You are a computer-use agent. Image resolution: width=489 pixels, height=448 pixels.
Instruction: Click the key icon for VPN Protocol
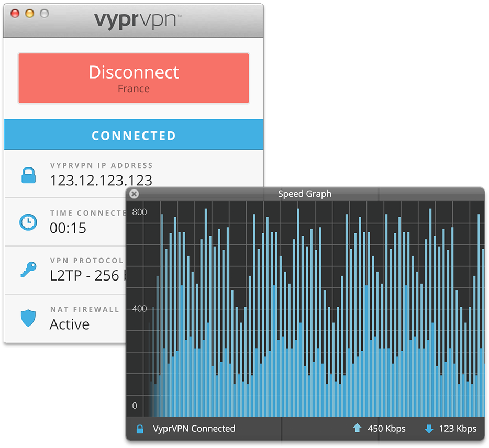(x=28, y=270)
